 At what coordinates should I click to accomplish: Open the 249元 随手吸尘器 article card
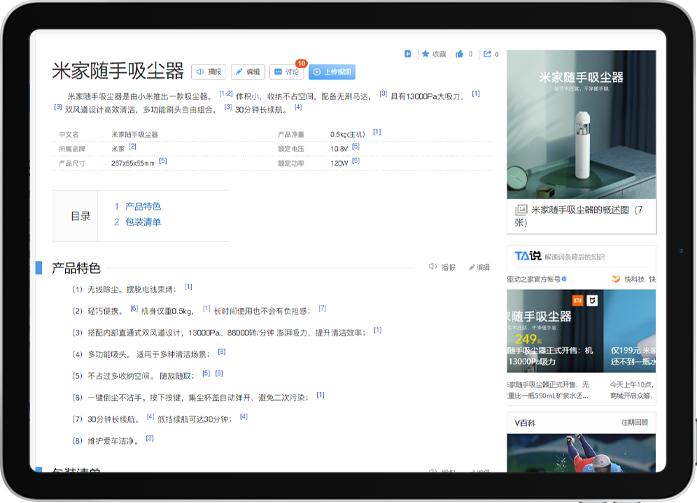[x=555, y=331]
